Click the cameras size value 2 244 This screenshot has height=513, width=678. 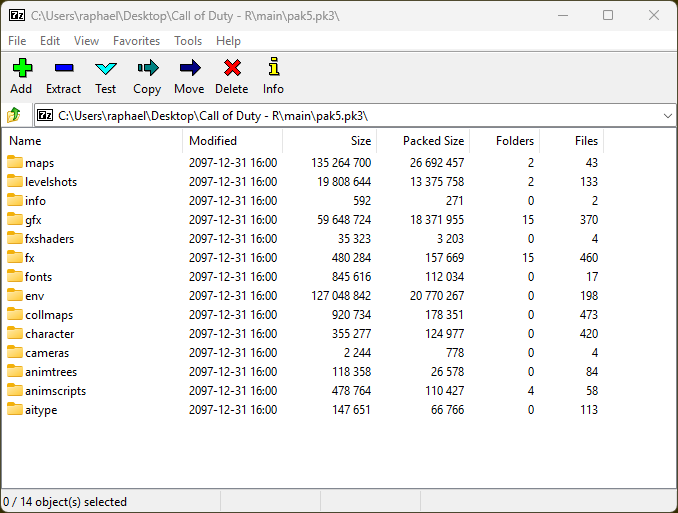[x=357, y=353]
